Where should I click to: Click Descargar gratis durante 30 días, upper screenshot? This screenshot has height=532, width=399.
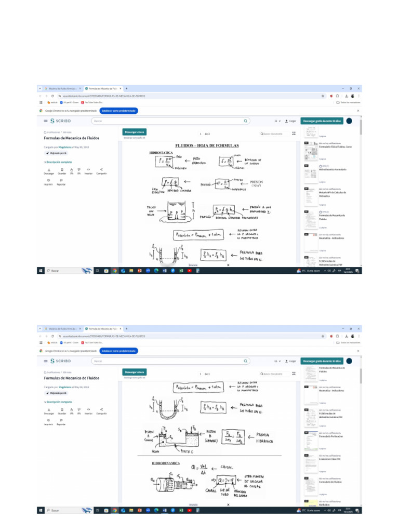(322, 121)
